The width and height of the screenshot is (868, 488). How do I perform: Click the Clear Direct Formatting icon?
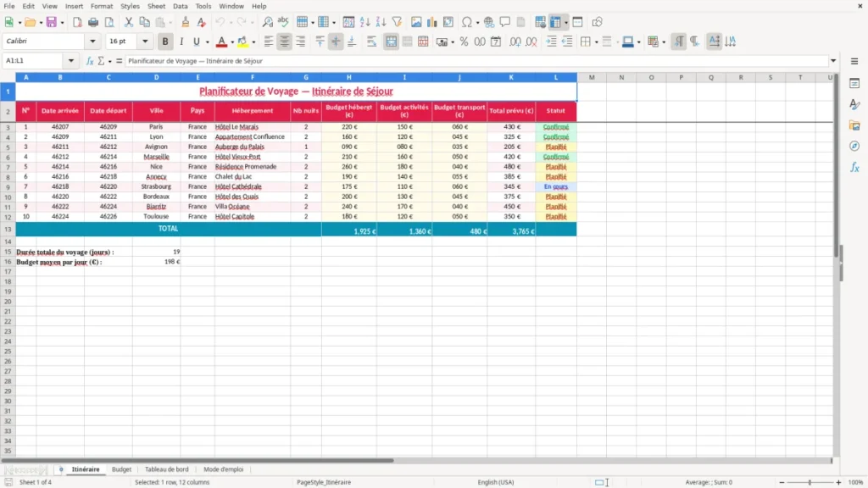(x=202, y=22)
